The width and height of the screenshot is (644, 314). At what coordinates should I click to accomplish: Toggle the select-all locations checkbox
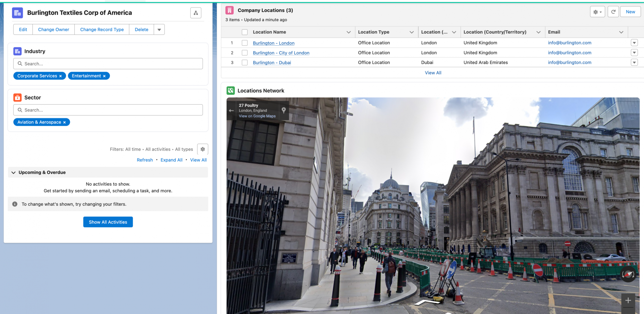[x=245, y=32]
